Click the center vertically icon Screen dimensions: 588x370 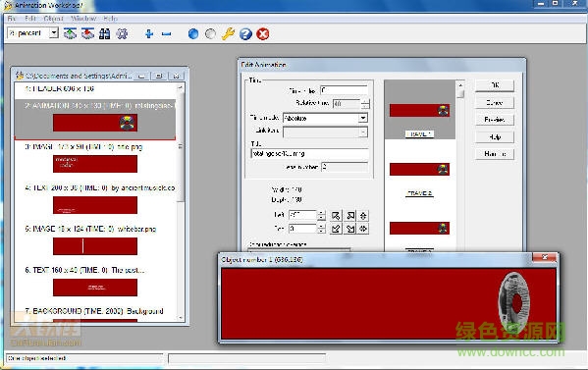pos(363,216)
